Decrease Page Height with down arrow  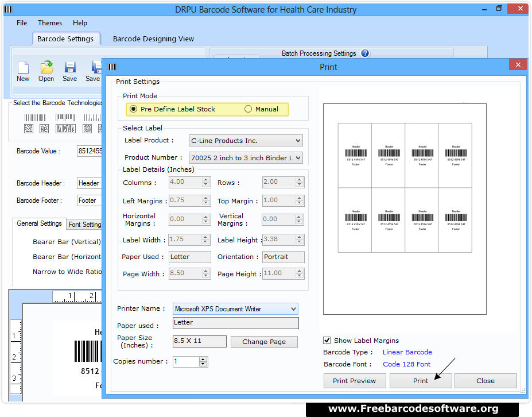[299, 276]
